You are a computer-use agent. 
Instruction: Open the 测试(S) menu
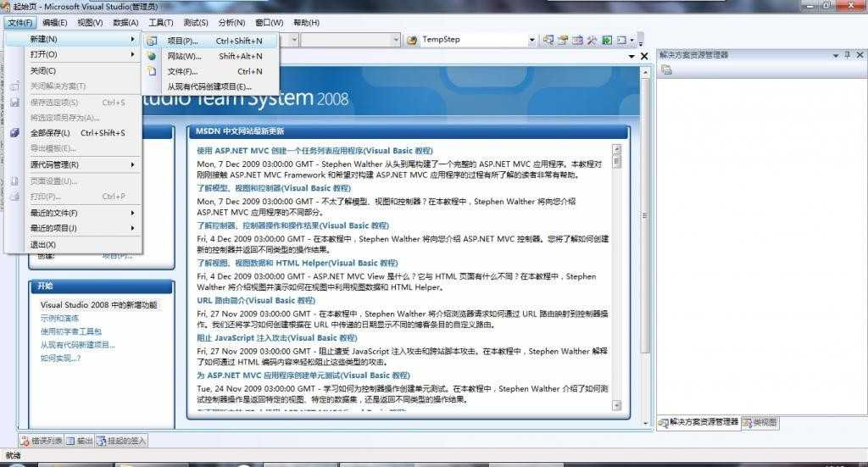(196, 23)
